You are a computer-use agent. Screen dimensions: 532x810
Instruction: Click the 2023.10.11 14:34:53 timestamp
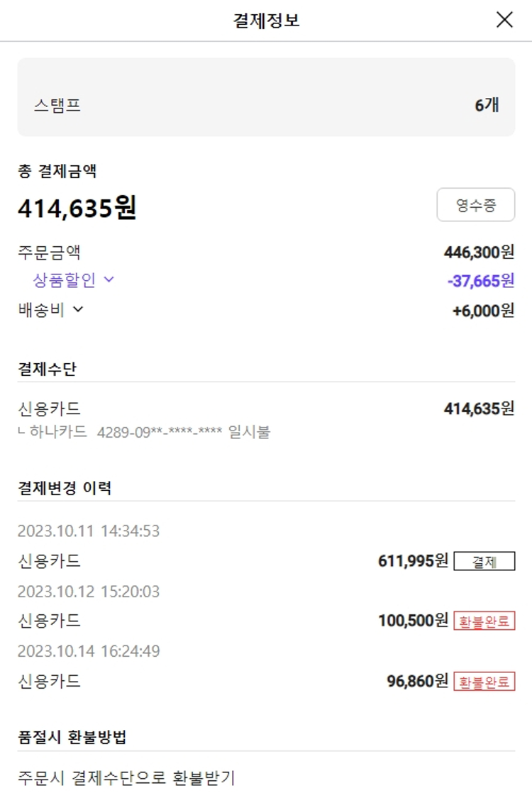(88, 531)
